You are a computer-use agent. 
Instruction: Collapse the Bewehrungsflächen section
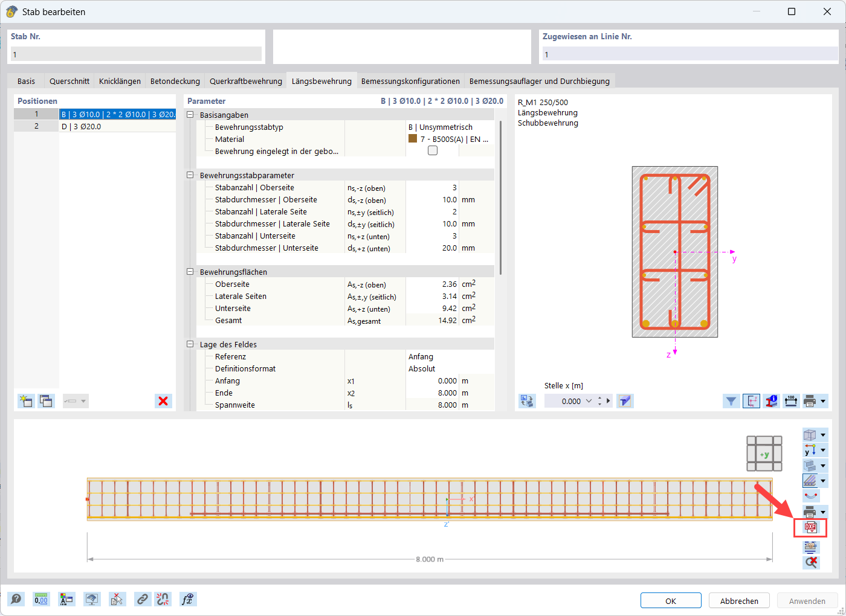[190, 272]
